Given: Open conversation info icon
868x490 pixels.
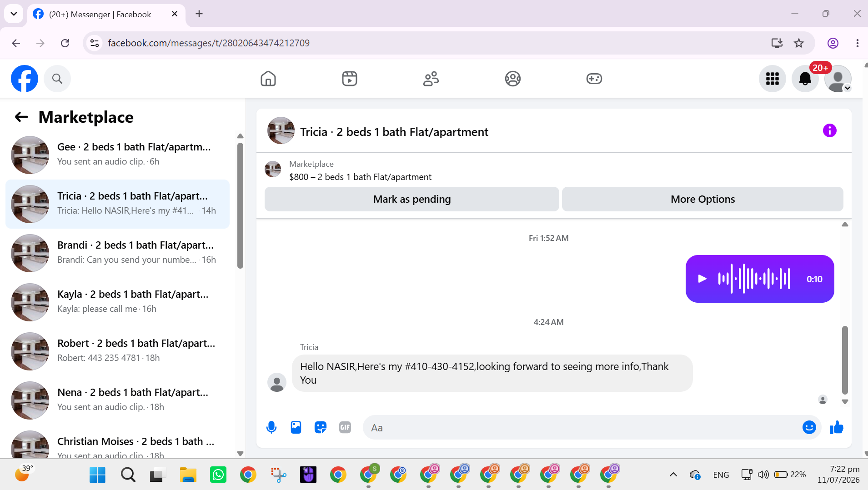Looking at the screenshot, I should pos(829,131).
